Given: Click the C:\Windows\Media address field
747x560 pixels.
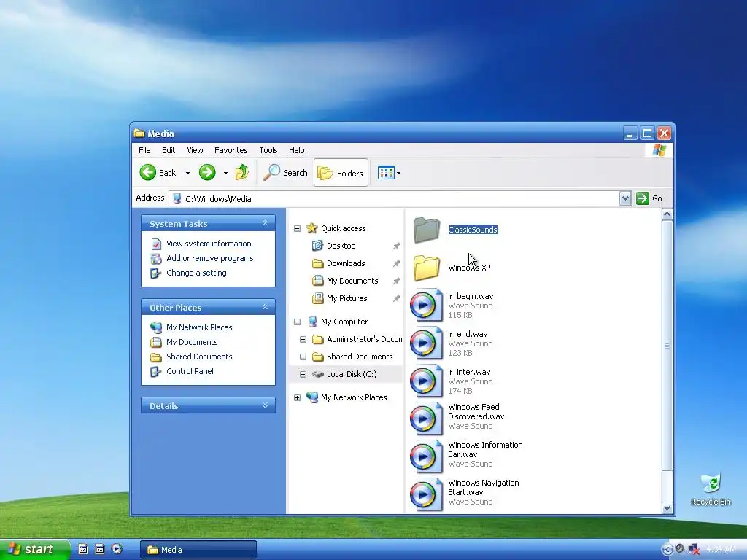Looking at the screenshot, I should click(395, 198).
